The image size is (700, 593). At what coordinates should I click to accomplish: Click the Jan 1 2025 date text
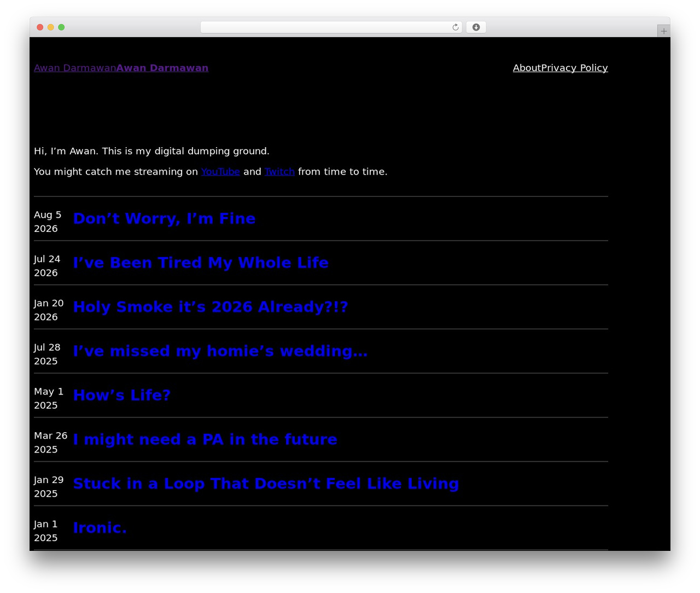(46, 531)
